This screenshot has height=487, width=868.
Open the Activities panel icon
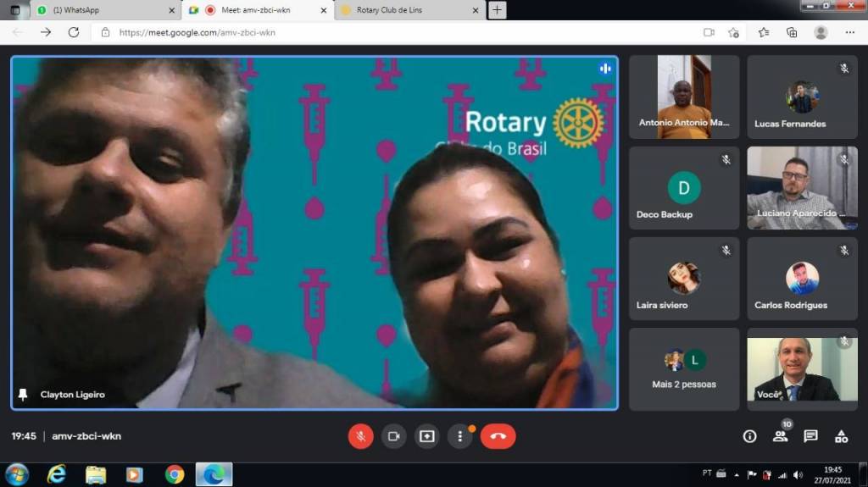point(841,436)
